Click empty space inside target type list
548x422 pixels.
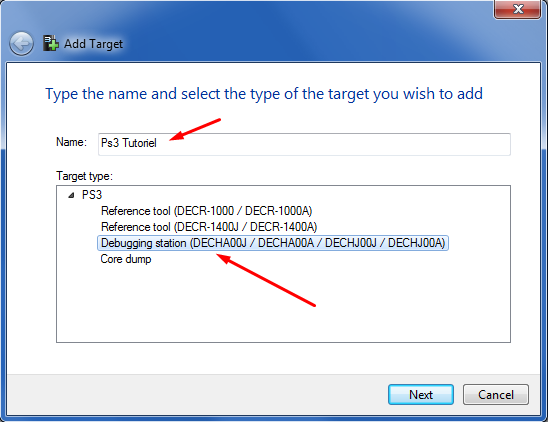tap(283, 304)
